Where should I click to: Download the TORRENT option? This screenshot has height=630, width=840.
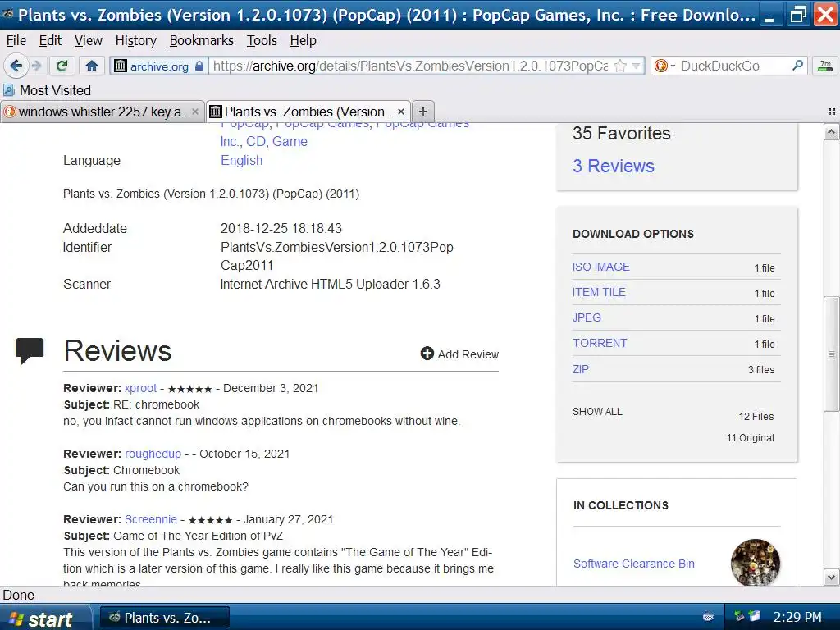pyautogui.click(x=600, y=344)
